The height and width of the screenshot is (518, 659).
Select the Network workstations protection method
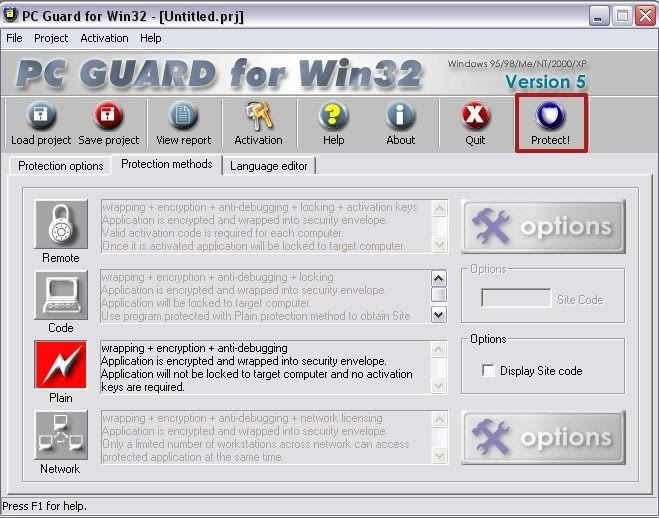61,435
